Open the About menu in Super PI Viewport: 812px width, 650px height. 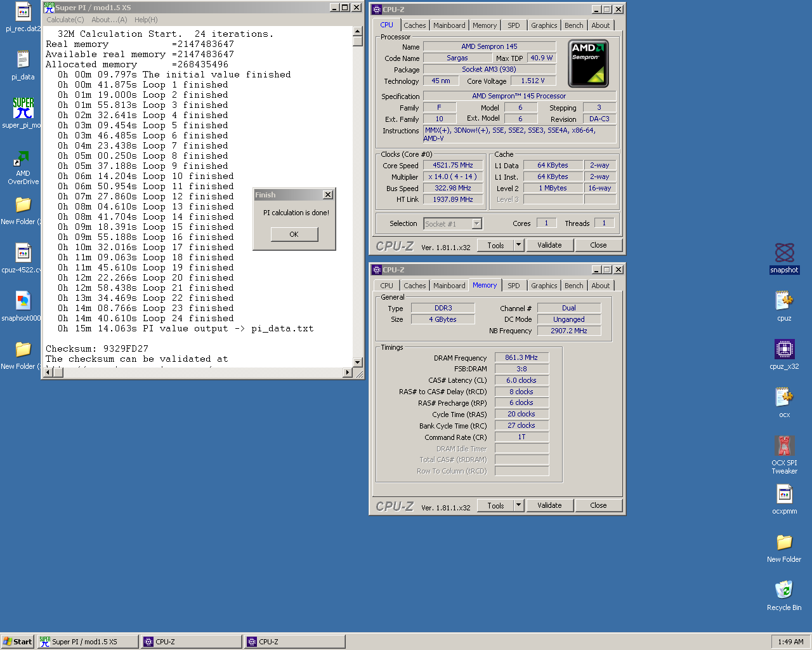[x=109, y=20]
